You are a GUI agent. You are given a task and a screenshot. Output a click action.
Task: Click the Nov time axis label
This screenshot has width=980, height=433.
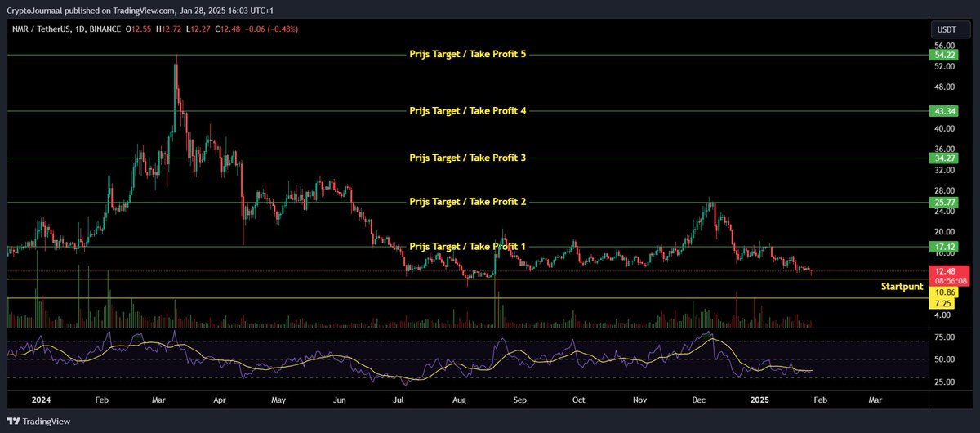click(640, 400)
